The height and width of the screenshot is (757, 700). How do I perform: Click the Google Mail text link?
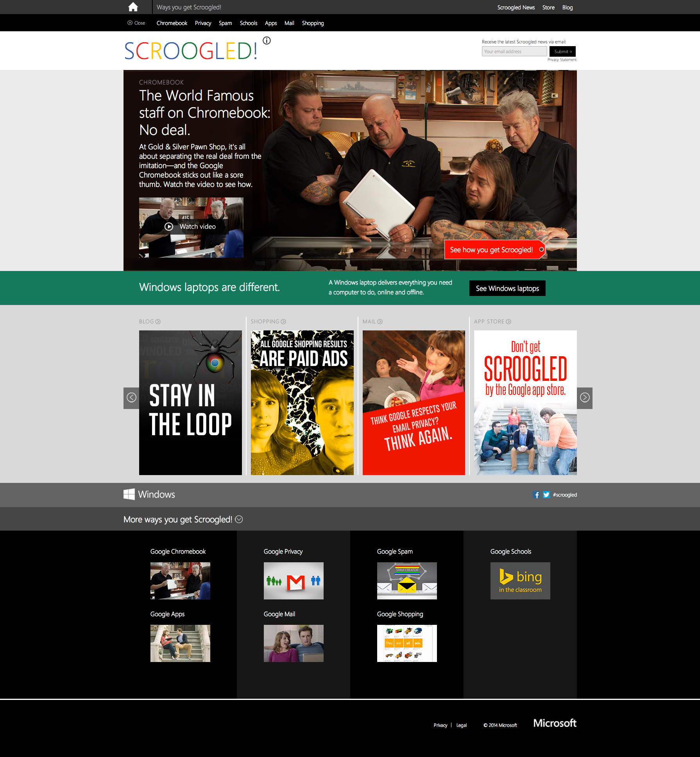[x=279, y=614]
